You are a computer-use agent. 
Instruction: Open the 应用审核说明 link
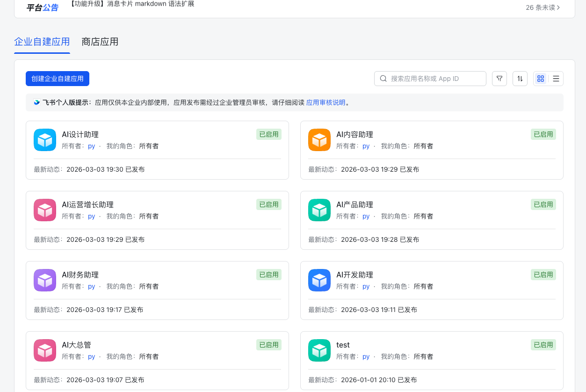[x=326, y=102]
